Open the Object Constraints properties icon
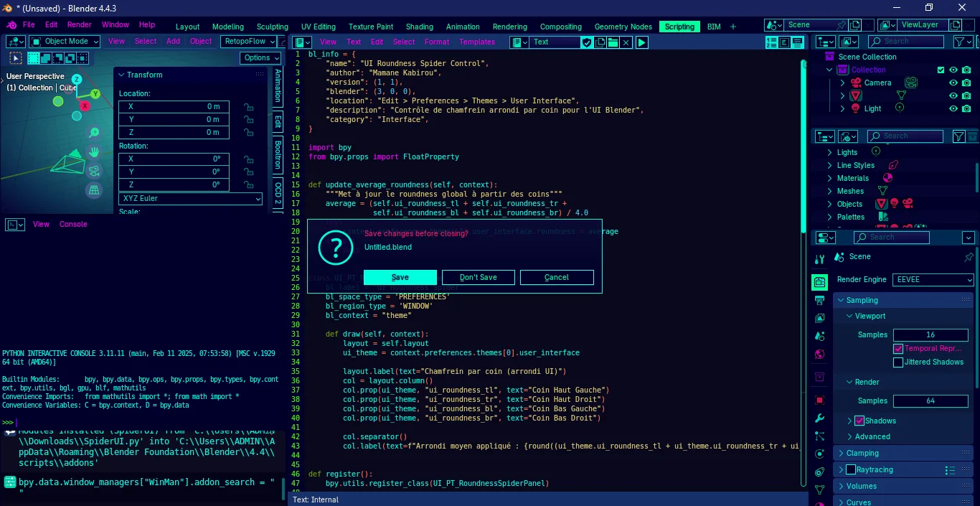This screenshot has height=506, width=980. (x=820, y=472)
